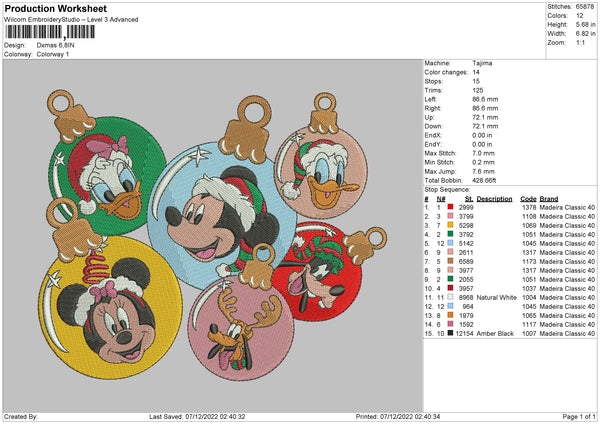Click the Wilcom EmbroideryStudio Level 3 Advanced text
Image resolution: width=600 pixels, height=424 pixels.
(71, 20)
